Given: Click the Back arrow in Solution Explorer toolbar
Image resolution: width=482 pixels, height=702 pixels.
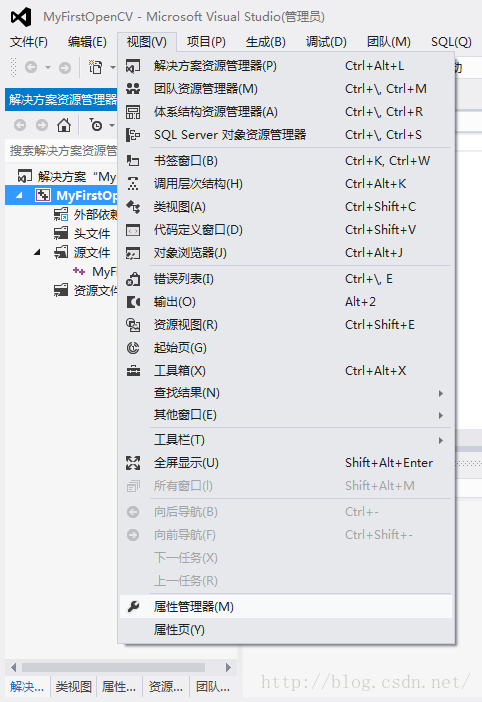Looking at the screenshot, I should point(20,125).
